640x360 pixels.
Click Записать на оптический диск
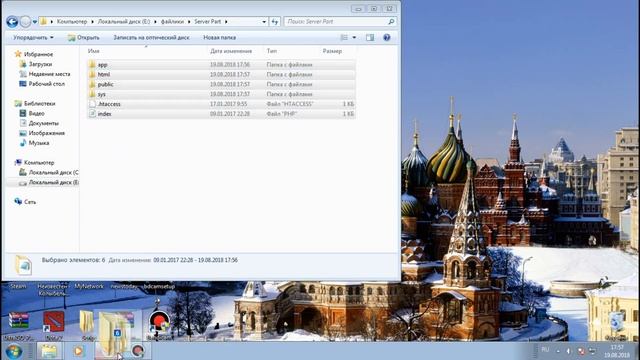tap(151, 38)
